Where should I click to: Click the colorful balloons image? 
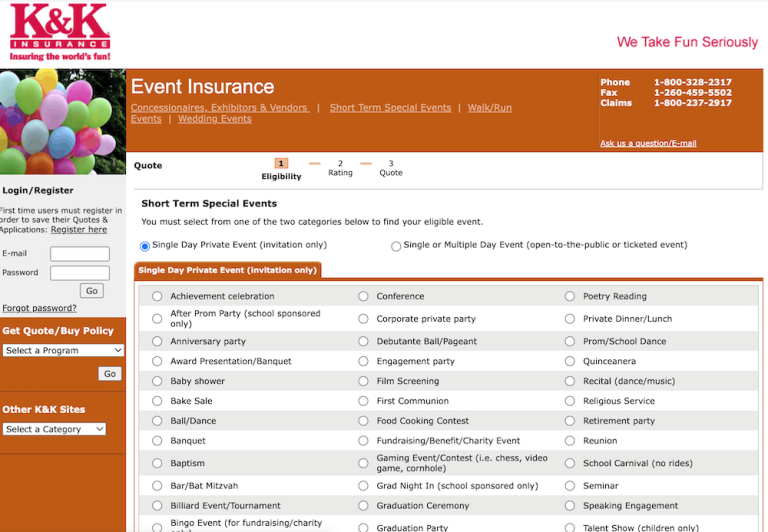pos(63,121)
